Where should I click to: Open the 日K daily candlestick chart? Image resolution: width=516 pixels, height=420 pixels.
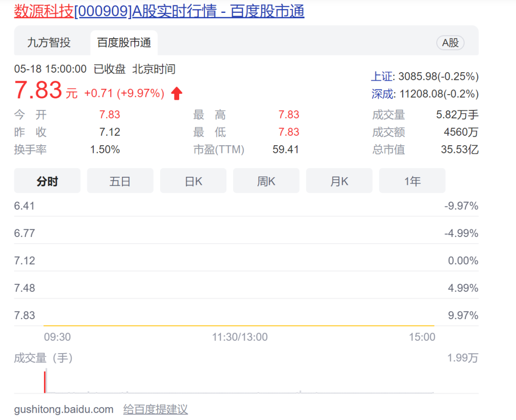click(x=193, y=181)
